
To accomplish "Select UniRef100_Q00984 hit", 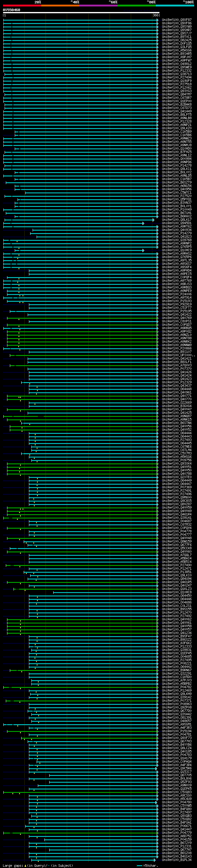I will point(177,159).
